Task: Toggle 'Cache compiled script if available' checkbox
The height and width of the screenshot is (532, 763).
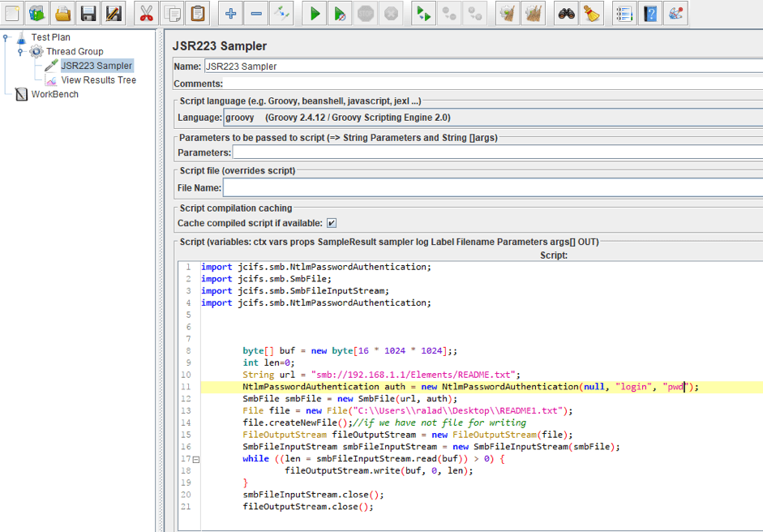Action: (x=332, y=223)
